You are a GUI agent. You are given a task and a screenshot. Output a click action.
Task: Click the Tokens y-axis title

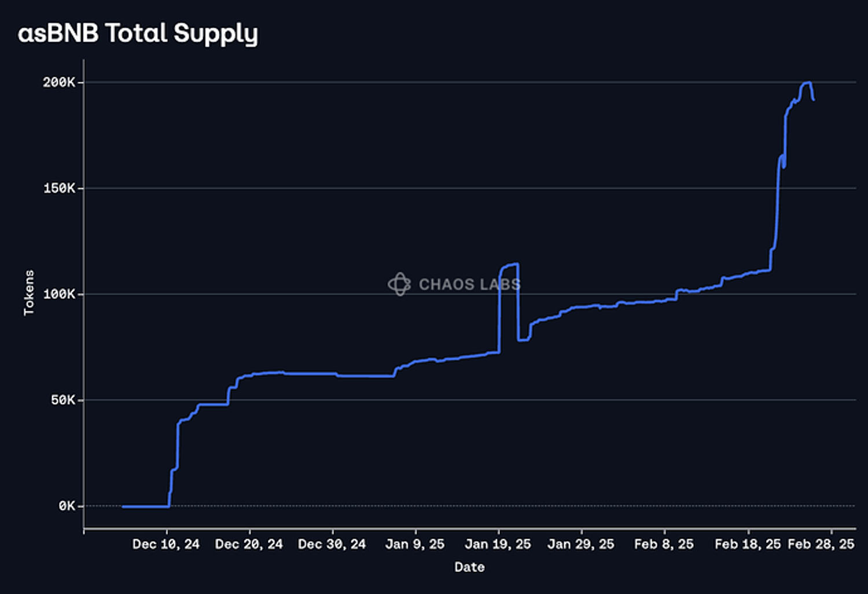29,292
